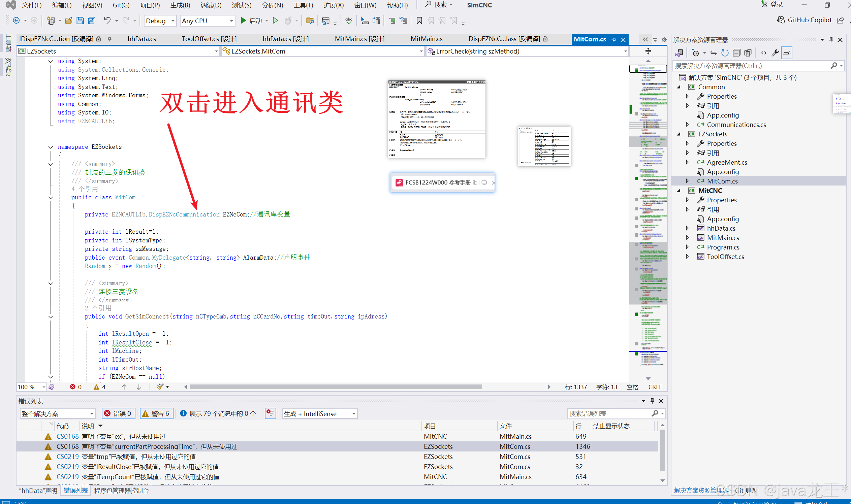Click the Save All toolbar icon
Screen dimensions: 851x504
pyautogui.click(x=91, y=21)
